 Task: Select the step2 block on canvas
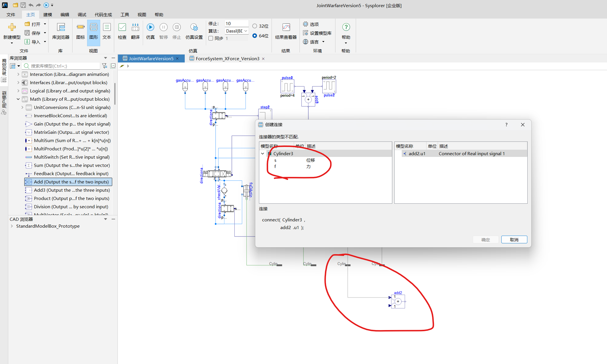[265, 114]
